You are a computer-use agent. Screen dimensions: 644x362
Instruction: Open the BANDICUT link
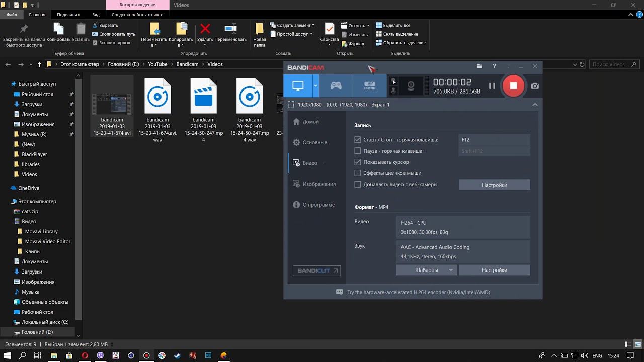click(x=316, y=270)
